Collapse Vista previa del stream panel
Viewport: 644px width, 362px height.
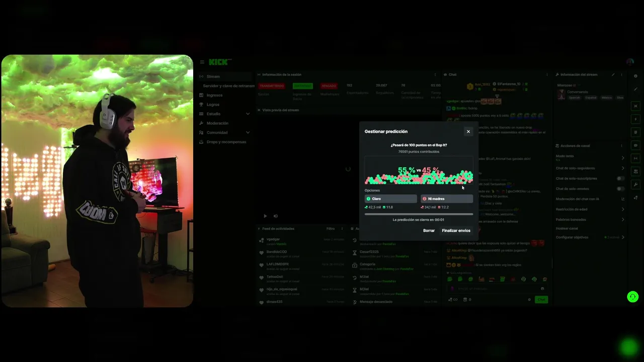tap(259, 110)
